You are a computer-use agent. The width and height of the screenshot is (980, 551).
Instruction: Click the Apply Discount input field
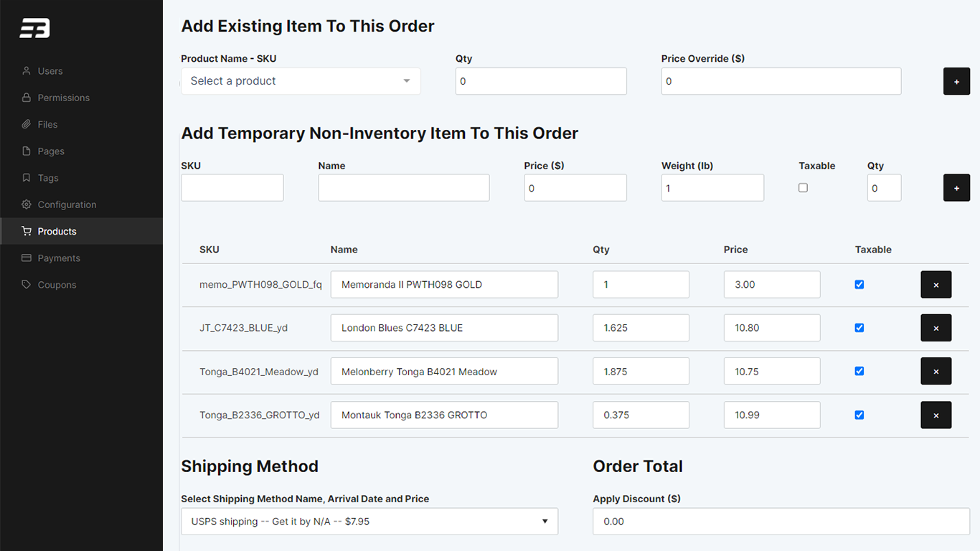coord(781,522)
